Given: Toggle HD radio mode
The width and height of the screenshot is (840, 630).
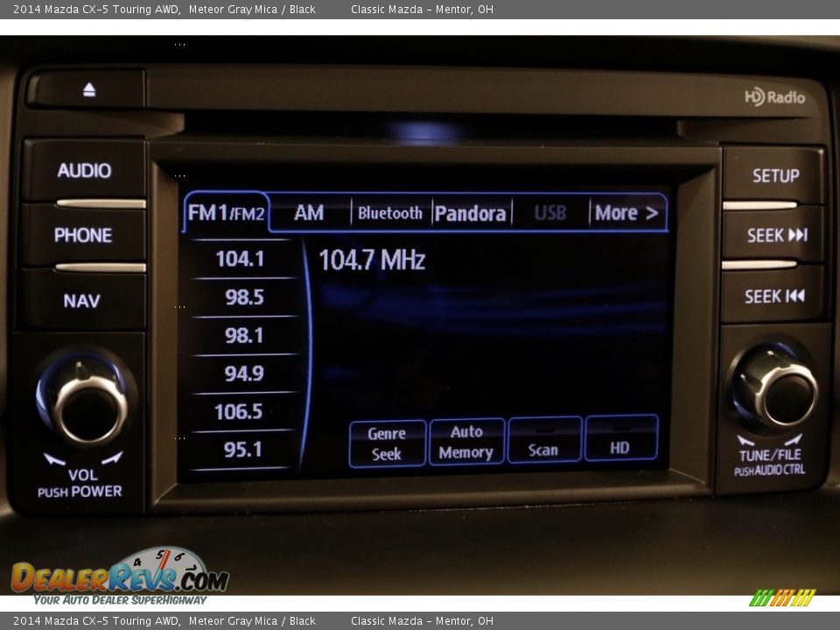Looking at the screenshot, I should tap(620, 439).
